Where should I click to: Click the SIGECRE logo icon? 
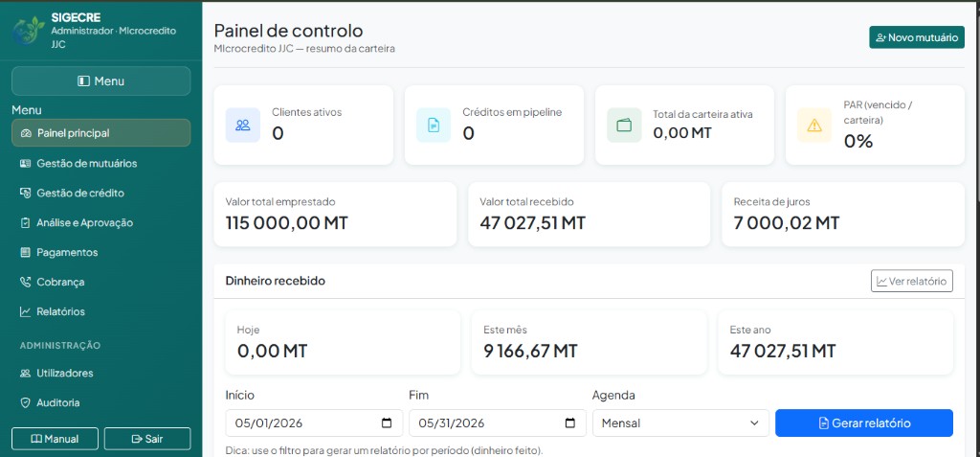pos(29,31)
